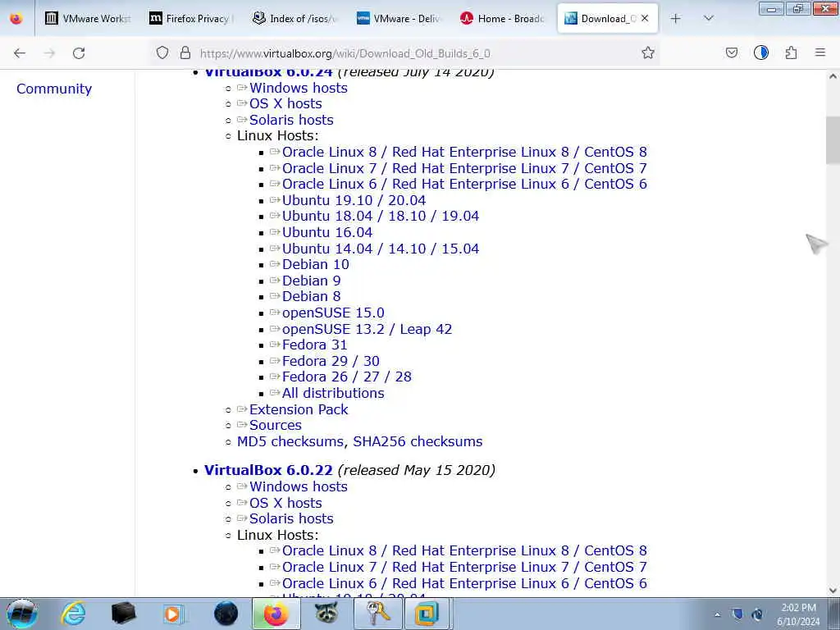This screenshot has width=840, height=630.
Task: Open the Debian 8 package link
Action: (311, 296)
